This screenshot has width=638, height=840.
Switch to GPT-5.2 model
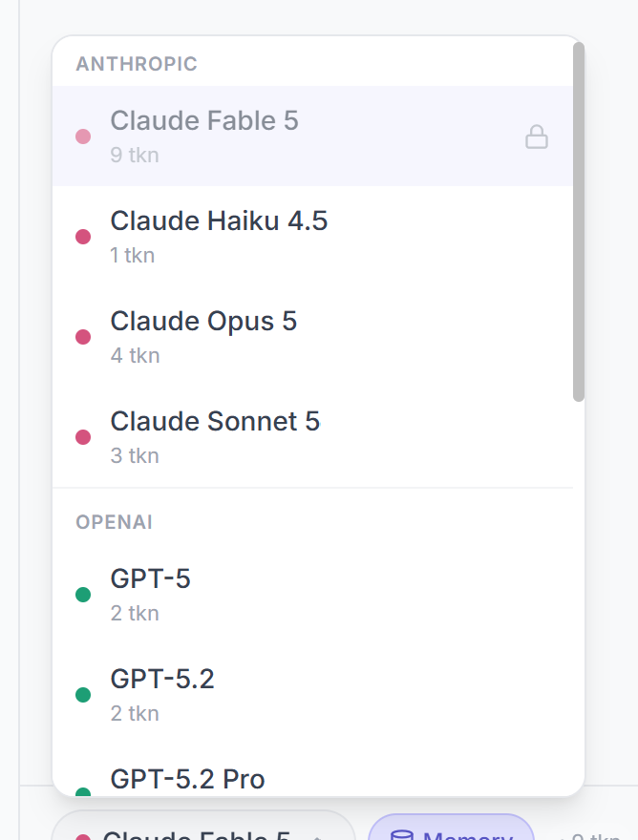tap(312, 694)
